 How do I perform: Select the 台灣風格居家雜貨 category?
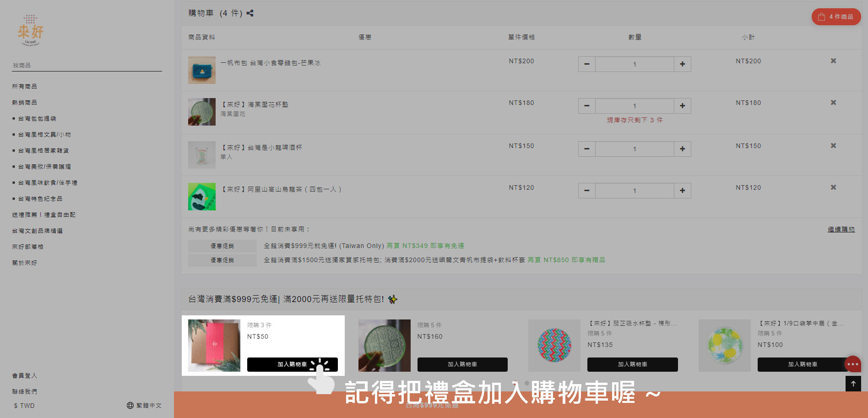point(43,150)
